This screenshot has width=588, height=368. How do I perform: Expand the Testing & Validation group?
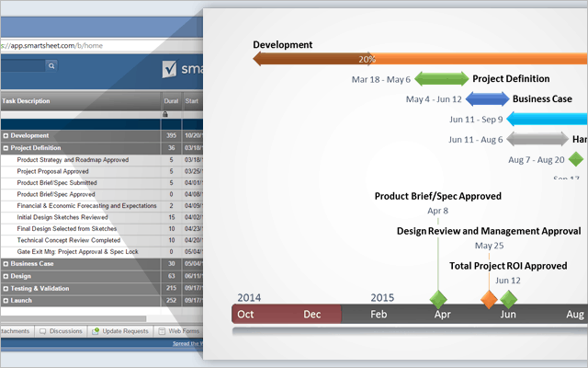coord(6,288)
